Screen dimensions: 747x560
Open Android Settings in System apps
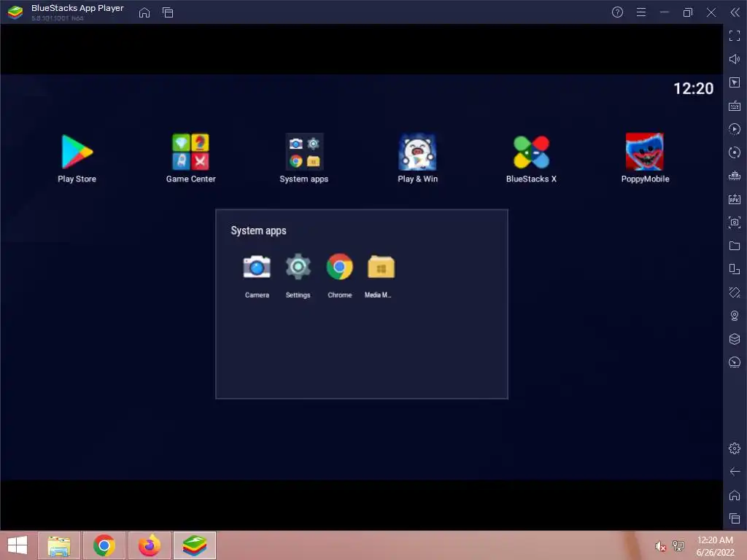click(298, 267)
